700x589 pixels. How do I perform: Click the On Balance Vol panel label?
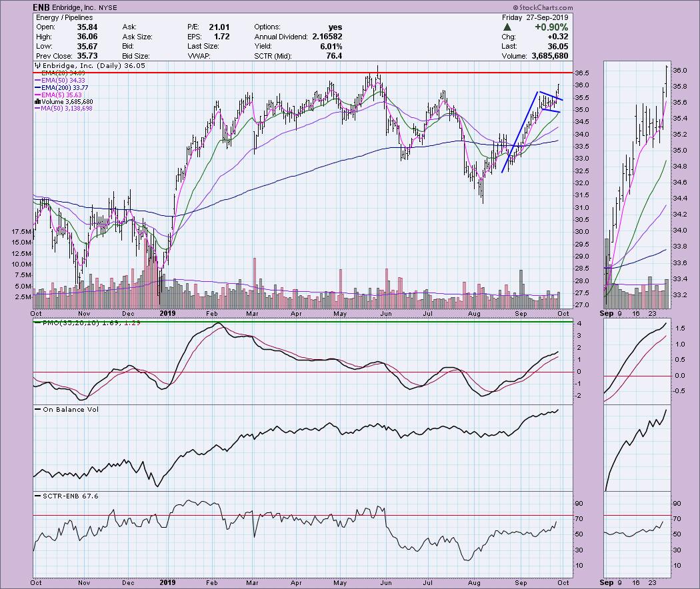click(67, 409)
